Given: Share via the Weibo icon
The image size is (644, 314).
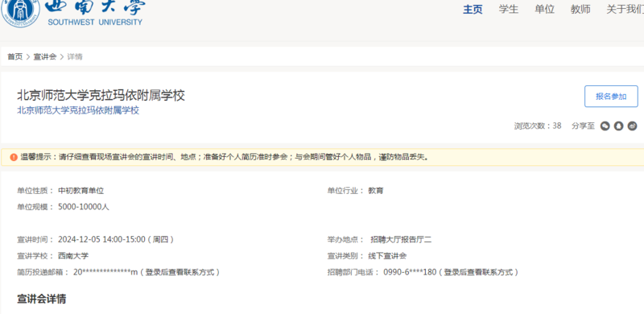Looking at the screenshot, I should (633, 126).
